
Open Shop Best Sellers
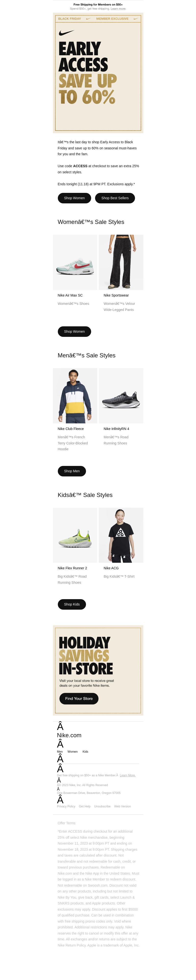115,198
